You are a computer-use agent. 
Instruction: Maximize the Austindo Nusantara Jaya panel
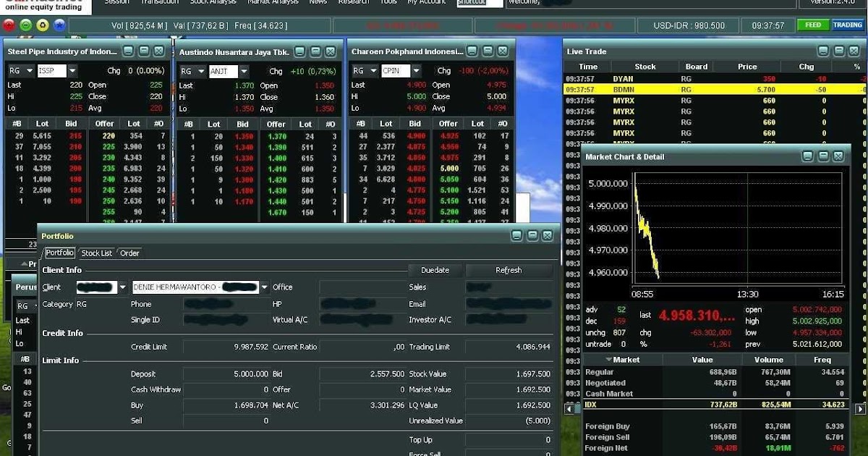point(315,51)
